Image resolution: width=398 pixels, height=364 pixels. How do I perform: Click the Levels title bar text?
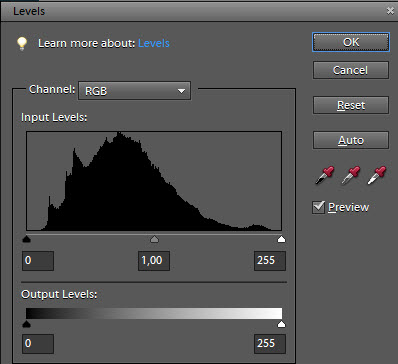click(x=29, y=11)
